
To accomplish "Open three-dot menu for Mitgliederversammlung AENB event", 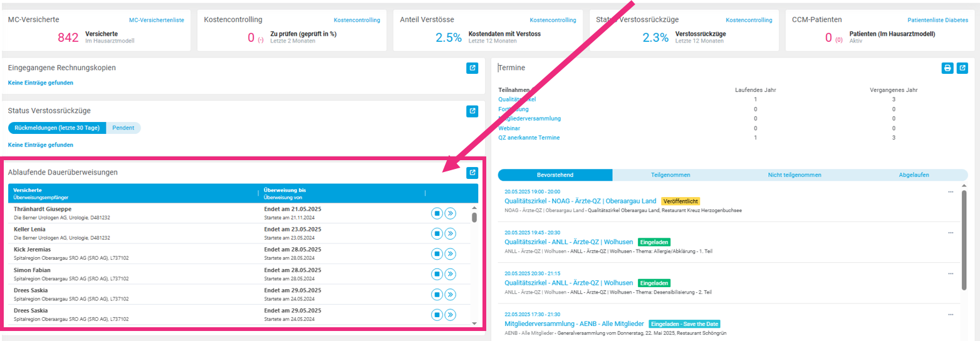I will click(950, 314).
